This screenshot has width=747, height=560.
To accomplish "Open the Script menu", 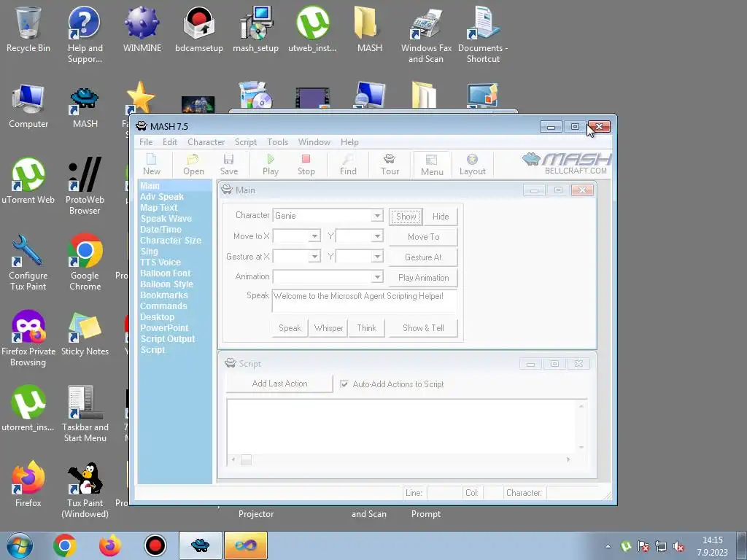I will pyautogui.click(x=245, y=142).
